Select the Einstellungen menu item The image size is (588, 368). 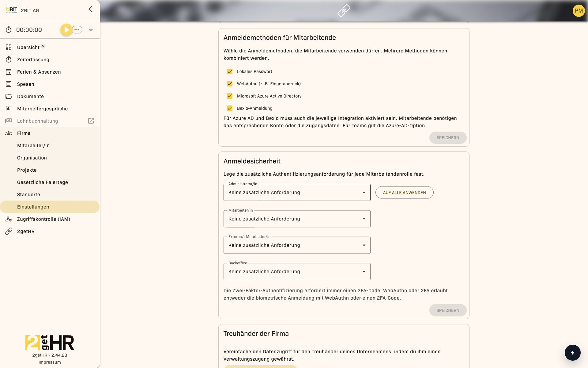tap(50, 207)
